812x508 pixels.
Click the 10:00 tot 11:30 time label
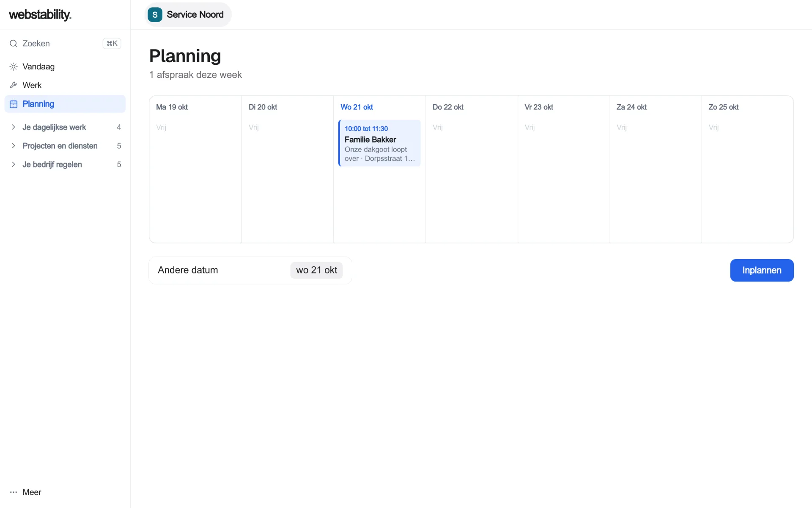click(366, 129)
